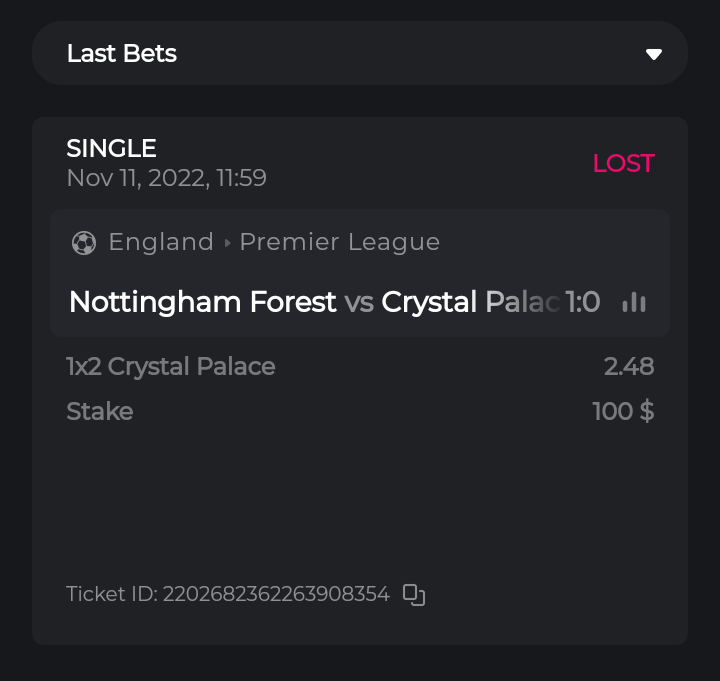
Task: Click the 100 $ stake amount
Action: (623, 411)
